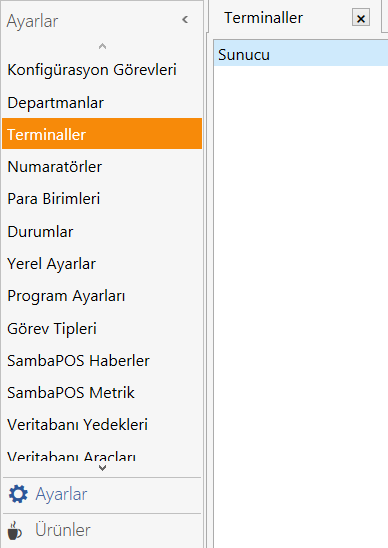Screen dimensions: 388x548
Task: Open Yerel Ayarlar
Action: pyautogui.click(x=102, y=264)
